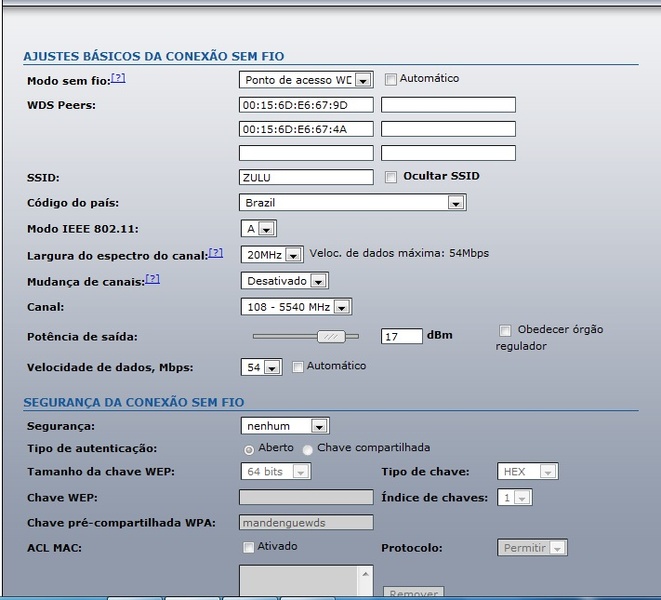
Task: Select the Aberto authentication radio button
Action: point(249,450)
